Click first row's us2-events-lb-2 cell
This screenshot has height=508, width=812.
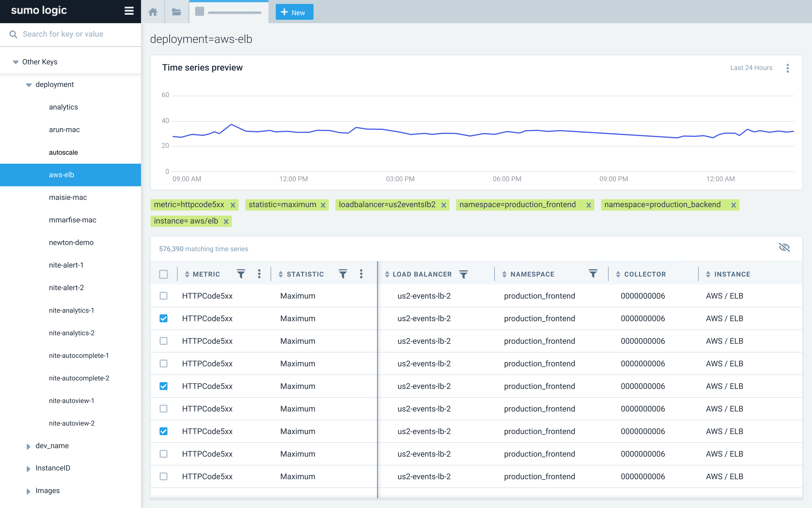pyautogui.click(x=424, y=296)
